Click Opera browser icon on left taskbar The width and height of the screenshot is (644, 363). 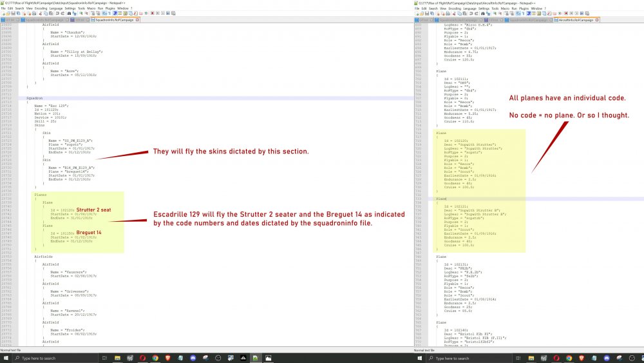click(x=143, y=358)
